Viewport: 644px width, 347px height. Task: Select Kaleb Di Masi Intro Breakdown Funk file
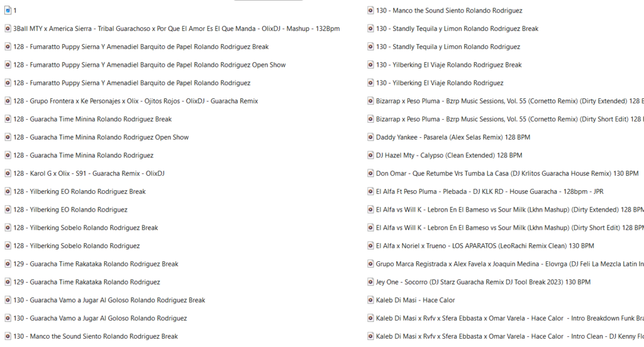coord(509,318)
